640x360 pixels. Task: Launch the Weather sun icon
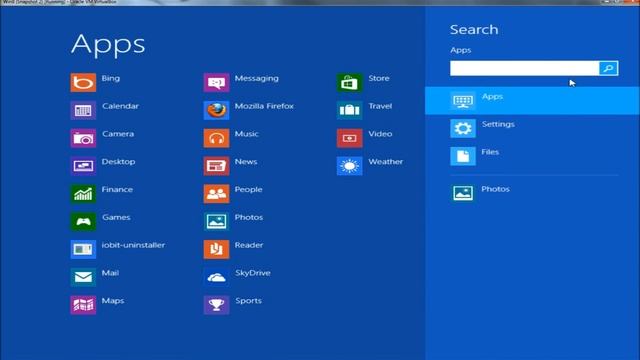point(349,166)
